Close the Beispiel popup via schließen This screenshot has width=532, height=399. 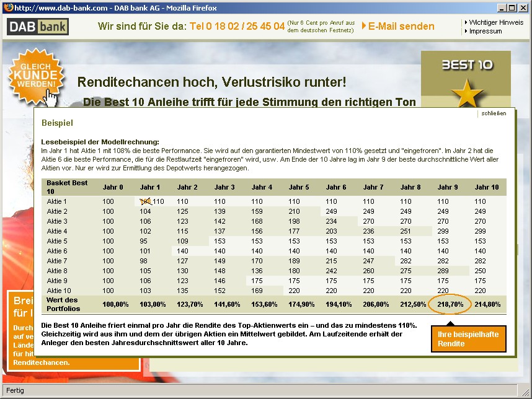pos(494,113)
